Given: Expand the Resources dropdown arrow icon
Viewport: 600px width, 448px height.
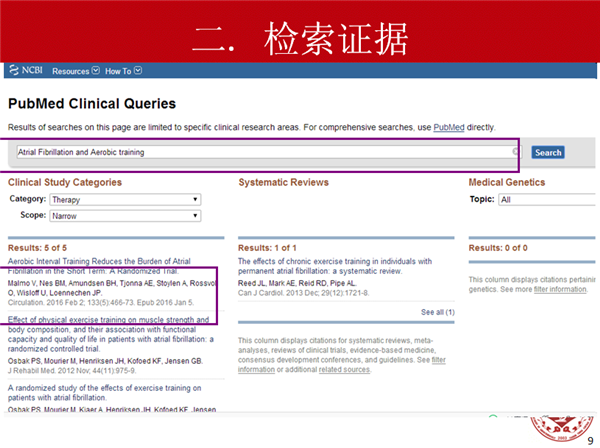Looking at the screenshot, I should (x=96, y=71).
